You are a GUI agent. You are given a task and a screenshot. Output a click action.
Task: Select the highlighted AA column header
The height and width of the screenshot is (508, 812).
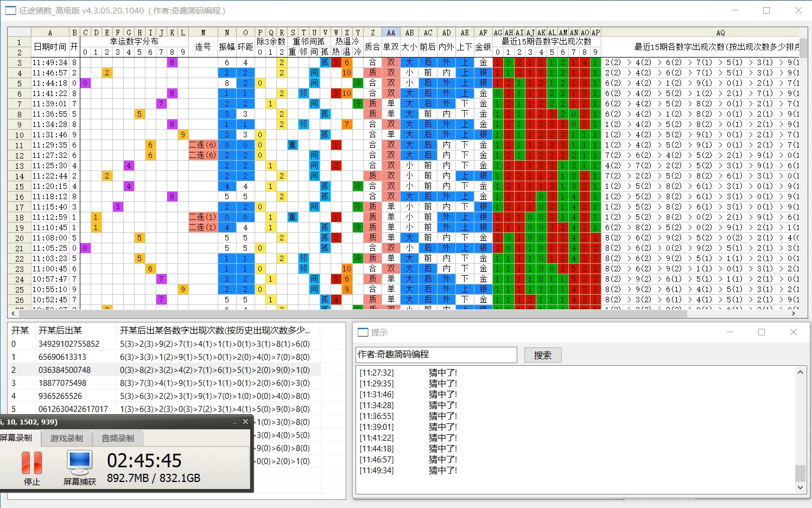pos(391,33)
